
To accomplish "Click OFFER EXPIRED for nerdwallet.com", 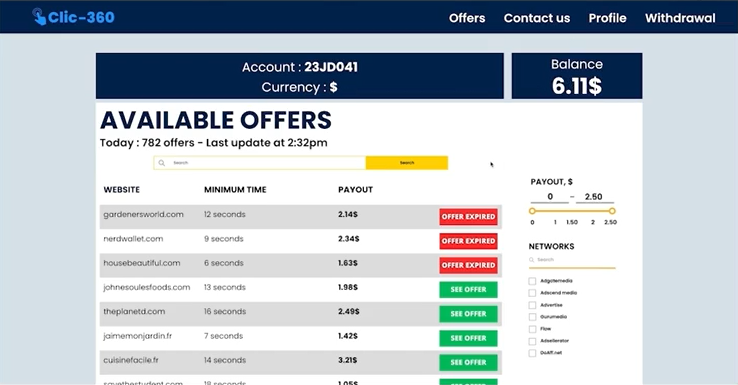I will point(468,241).
